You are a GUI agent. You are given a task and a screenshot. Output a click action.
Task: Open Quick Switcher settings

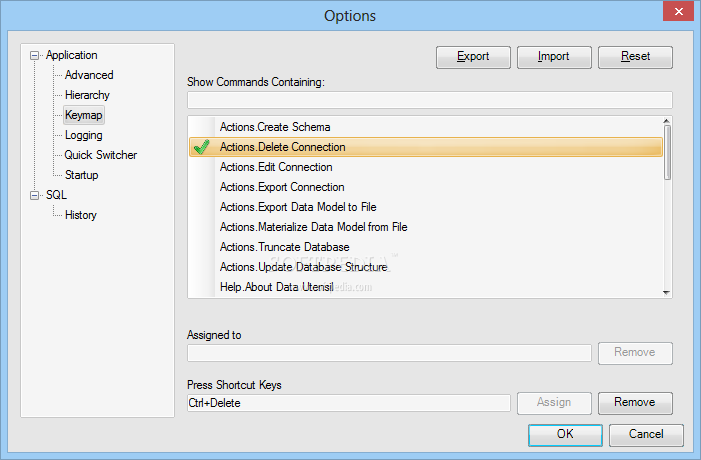(x=101, y=155)
